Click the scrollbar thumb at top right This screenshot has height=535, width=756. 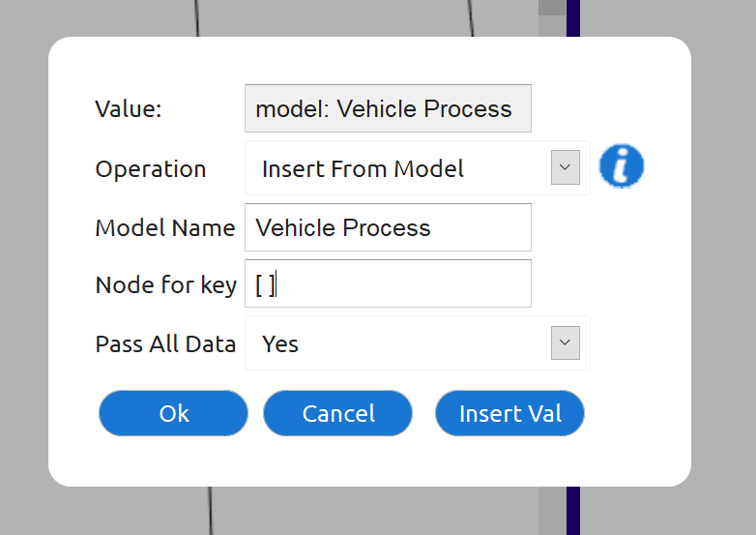pos(551,8)
